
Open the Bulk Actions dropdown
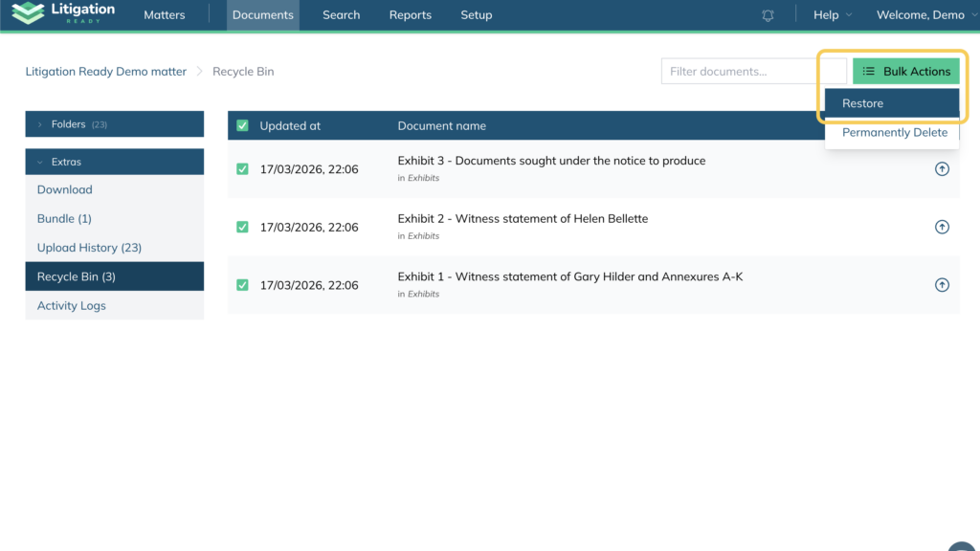(x=905, y=71)
